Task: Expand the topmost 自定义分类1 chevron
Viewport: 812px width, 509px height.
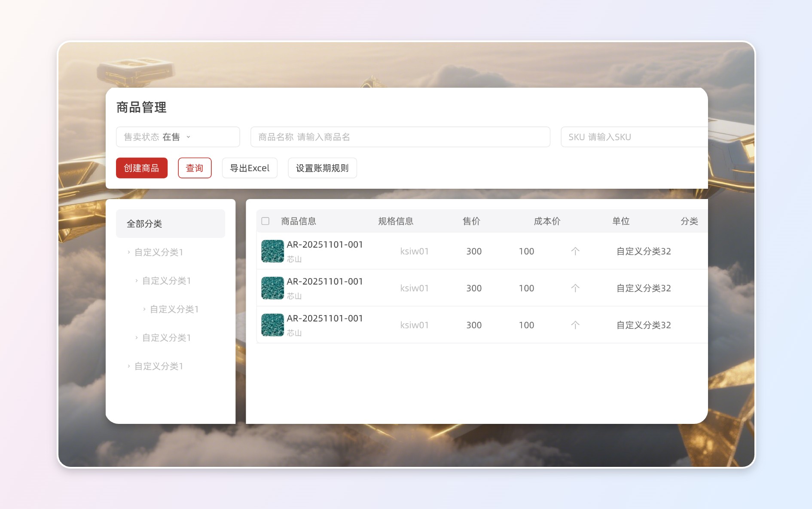Action: point(128,252)
